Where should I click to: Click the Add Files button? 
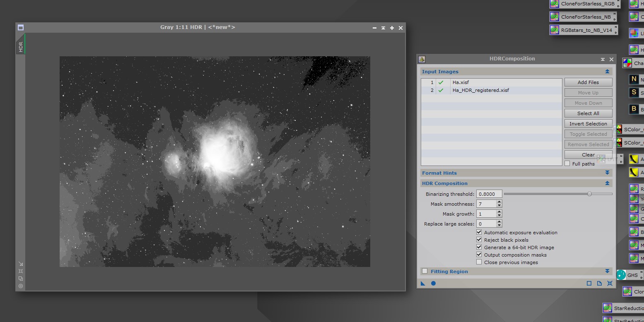(x=588, y=82)
